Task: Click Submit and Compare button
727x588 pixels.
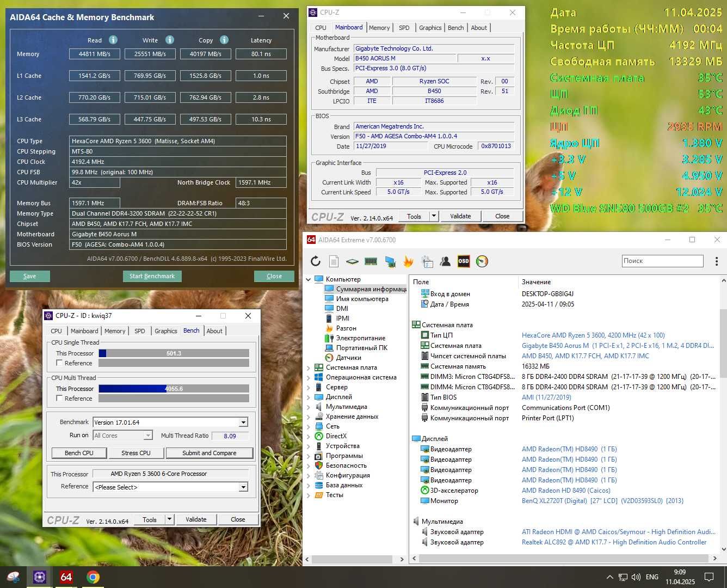Action: (210, 453)
